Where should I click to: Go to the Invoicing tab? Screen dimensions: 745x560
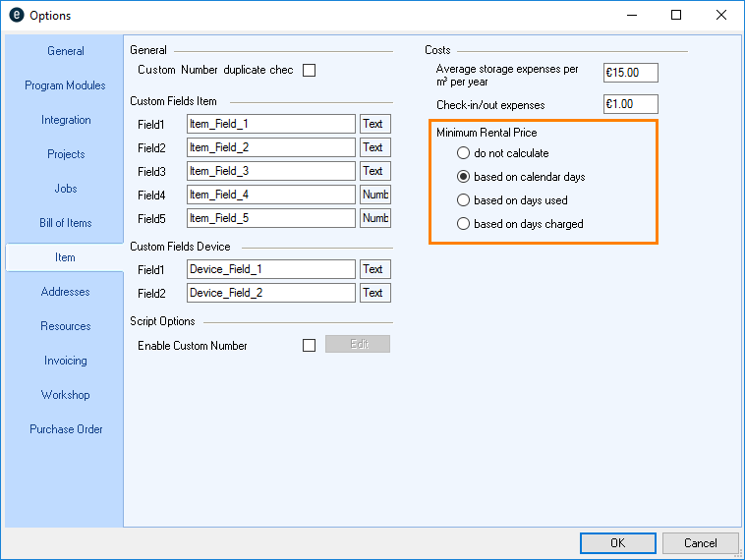point(66,361)
